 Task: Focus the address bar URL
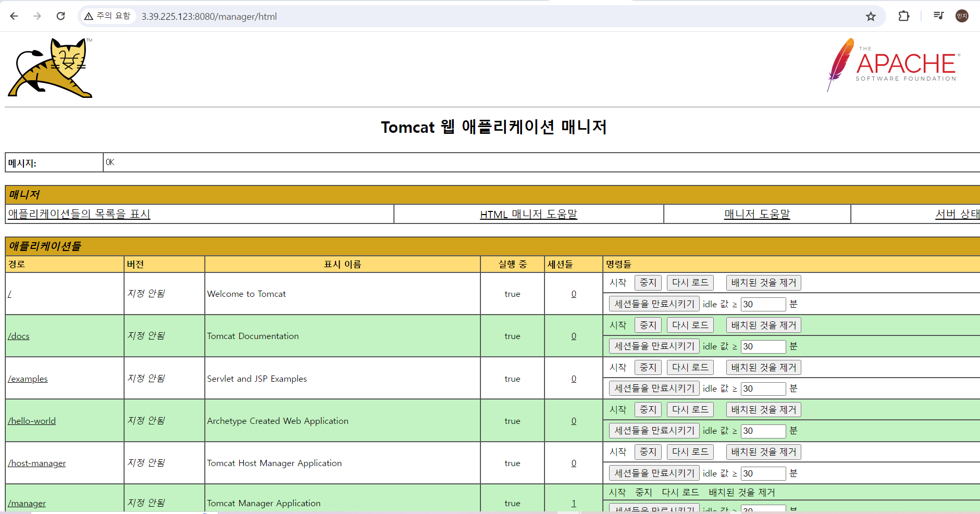(209, 17)
